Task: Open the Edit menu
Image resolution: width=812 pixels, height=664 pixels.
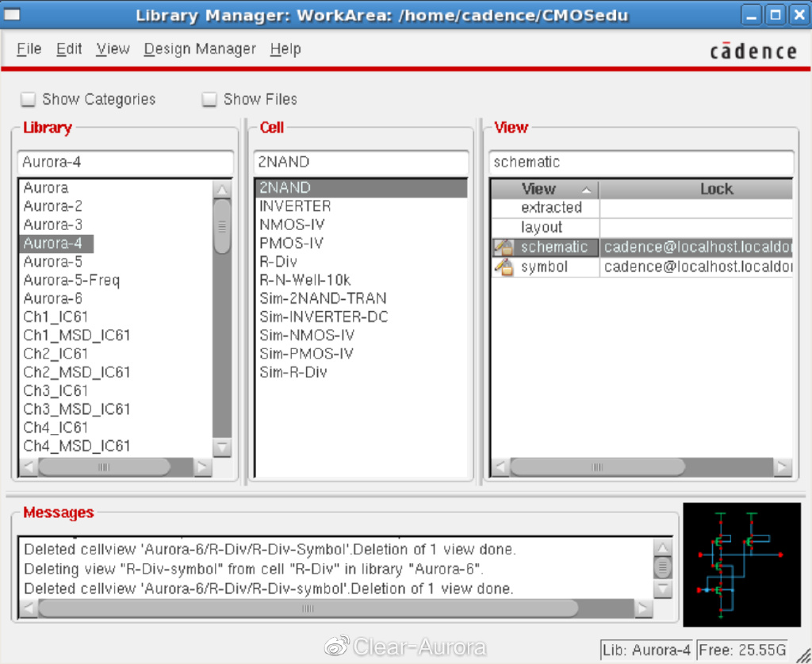Action: pyautogui.click(x=69, y=49)
